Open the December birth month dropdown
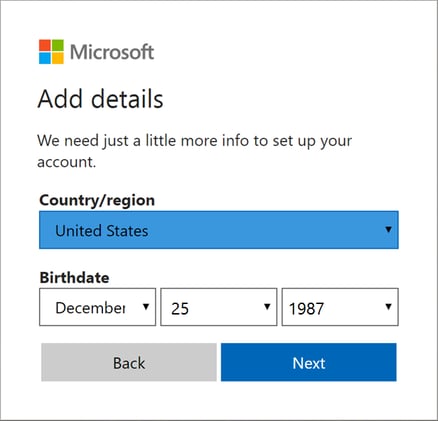Screen dimensions: 438x421 tap(97, 307)
